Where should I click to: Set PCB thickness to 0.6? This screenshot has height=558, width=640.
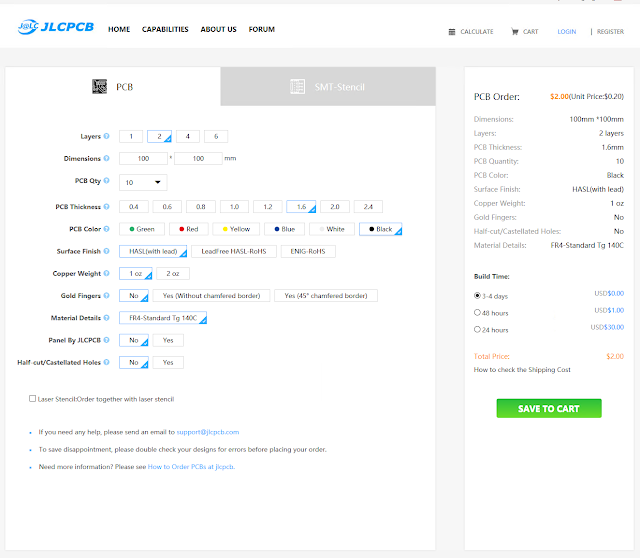click(x=167, y=207)
